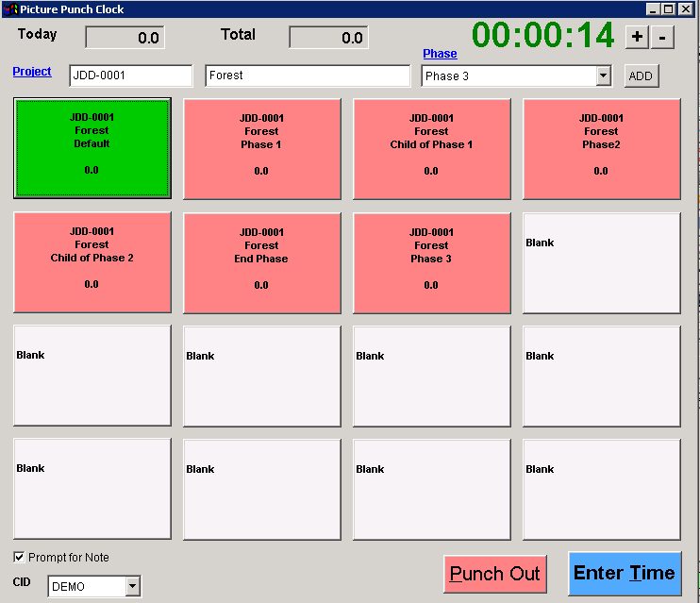Viewport: 700px width, 603px height.
Task: Select the Forest End Phase tile
Action: [261, 261]
